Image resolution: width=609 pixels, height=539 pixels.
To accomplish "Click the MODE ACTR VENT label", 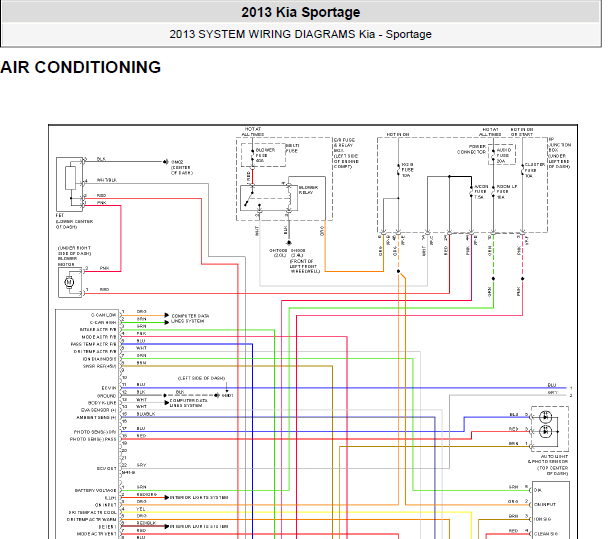I will [x=97, y=534].
